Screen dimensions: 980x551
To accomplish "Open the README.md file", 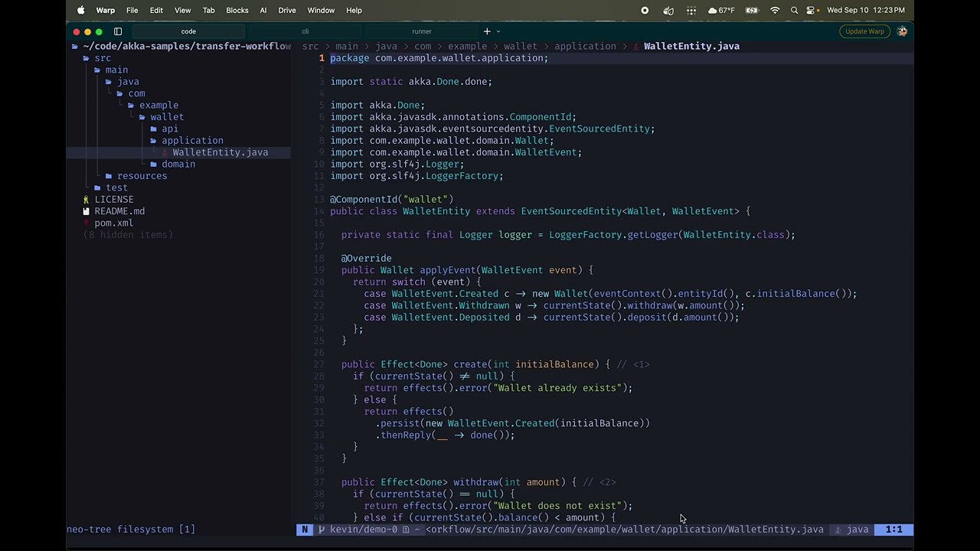I will coord(119,211).
